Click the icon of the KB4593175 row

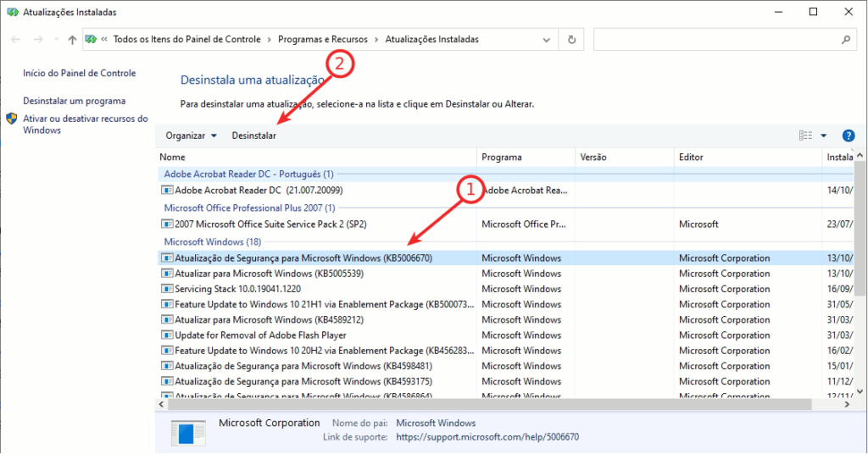[x=167, y=381]
